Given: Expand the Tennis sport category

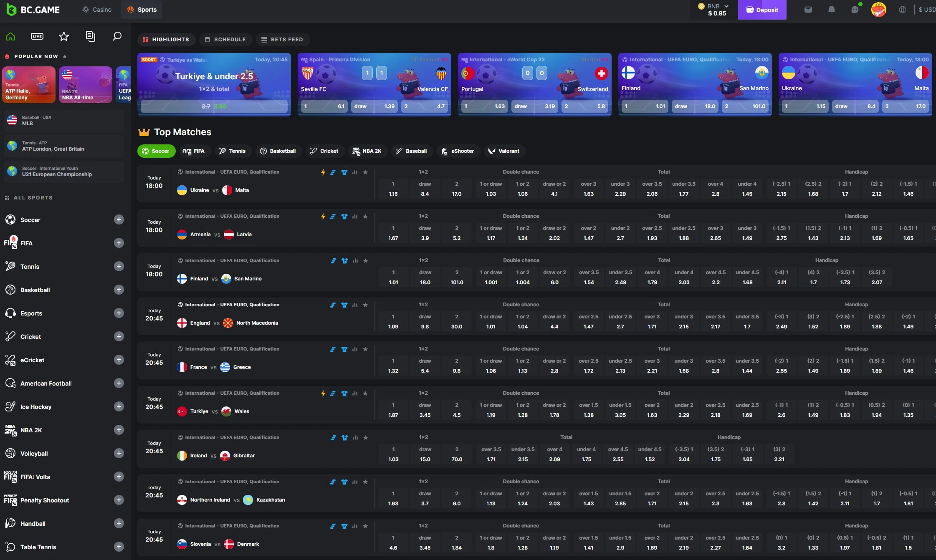Looking at the screenshot, I should pyautogui.click(x=119, y=266).
